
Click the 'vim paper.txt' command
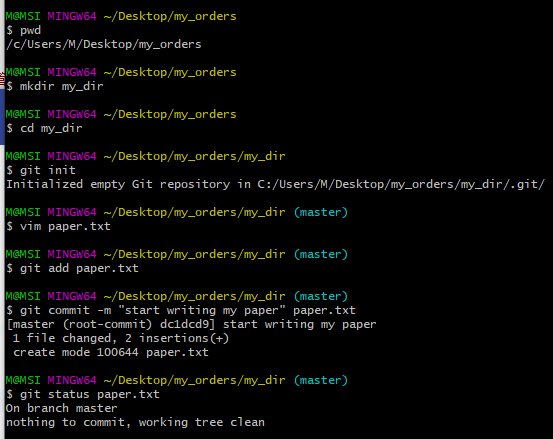point(65,226)
